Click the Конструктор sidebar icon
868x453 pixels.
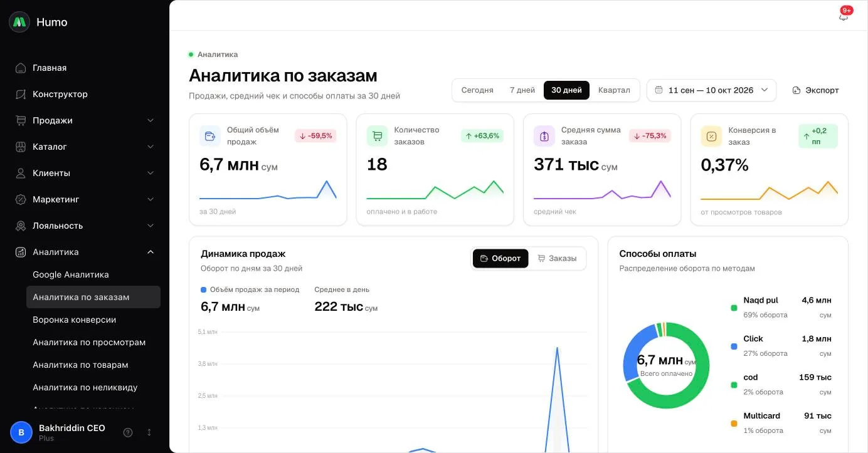pos(21,94)
